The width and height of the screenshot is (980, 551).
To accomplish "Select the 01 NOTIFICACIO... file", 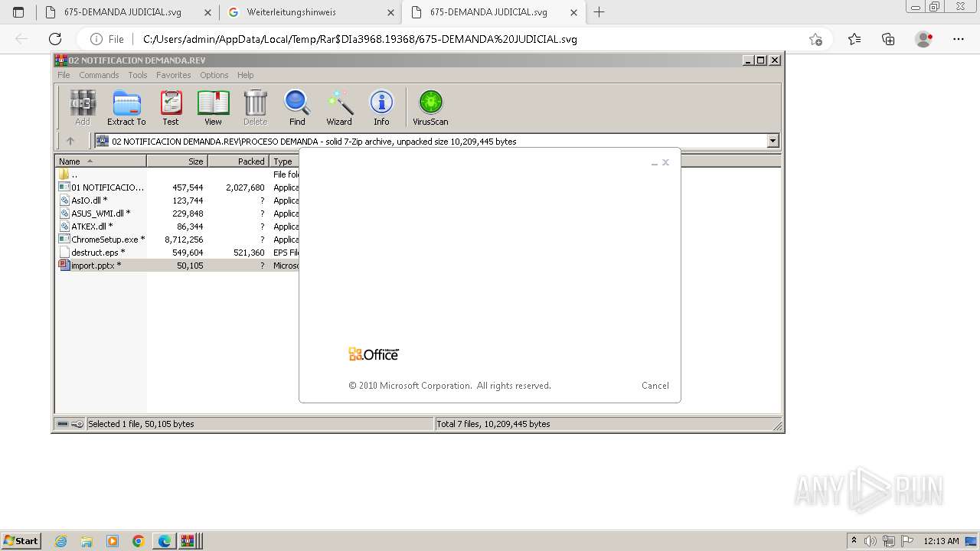I will 100,187.
